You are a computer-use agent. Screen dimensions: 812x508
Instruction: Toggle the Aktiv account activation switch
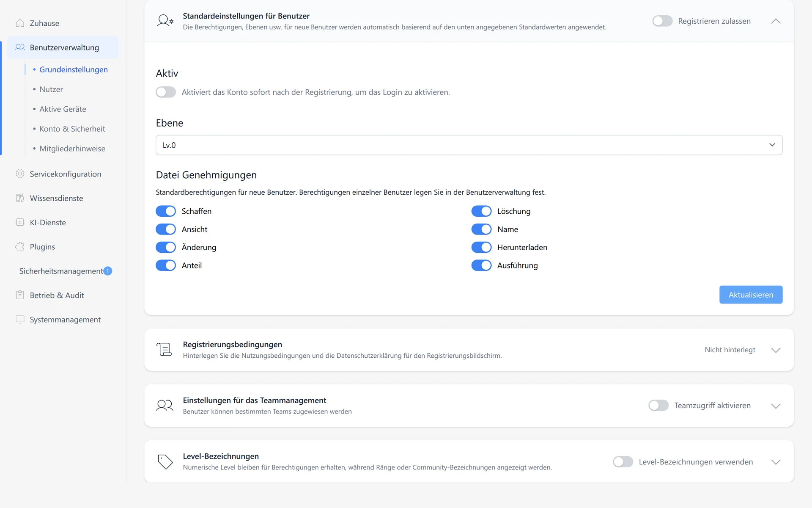coord(166,92)
